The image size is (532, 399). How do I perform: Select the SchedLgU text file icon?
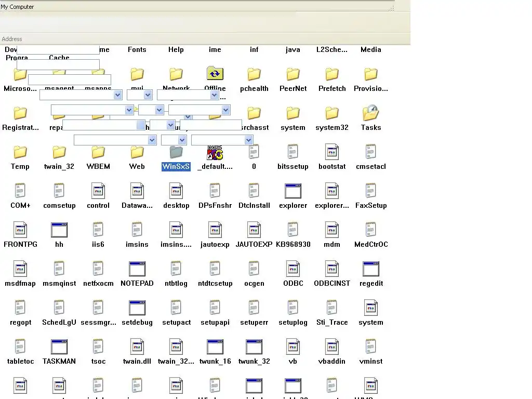[59, 308]
